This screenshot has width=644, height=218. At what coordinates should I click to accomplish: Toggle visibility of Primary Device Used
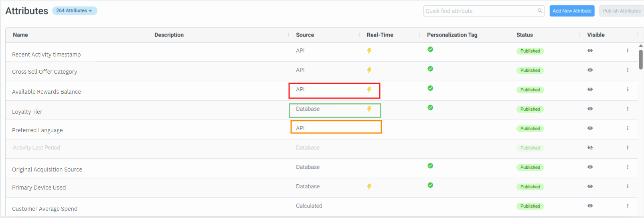(x=590, y=186)
